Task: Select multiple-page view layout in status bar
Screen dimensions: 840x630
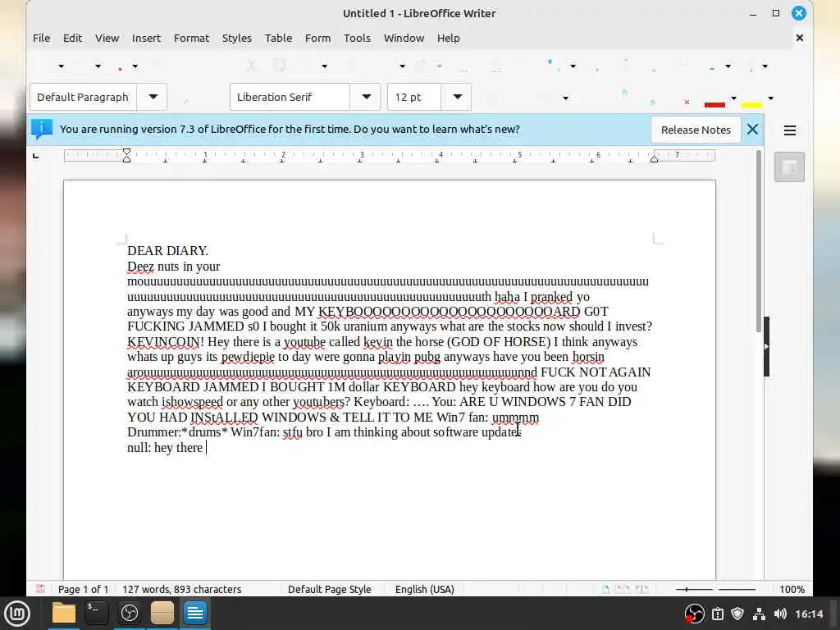Action: [623, 589]
